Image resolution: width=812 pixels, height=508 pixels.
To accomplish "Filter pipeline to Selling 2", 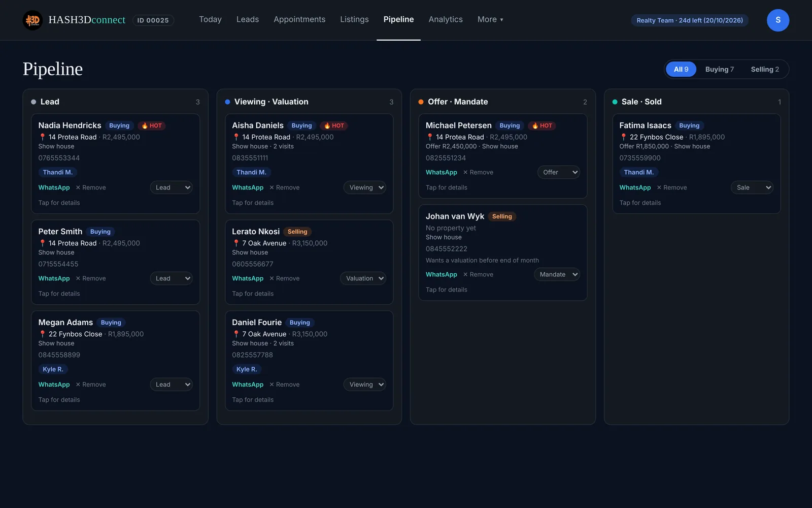I will coord(765,69).
